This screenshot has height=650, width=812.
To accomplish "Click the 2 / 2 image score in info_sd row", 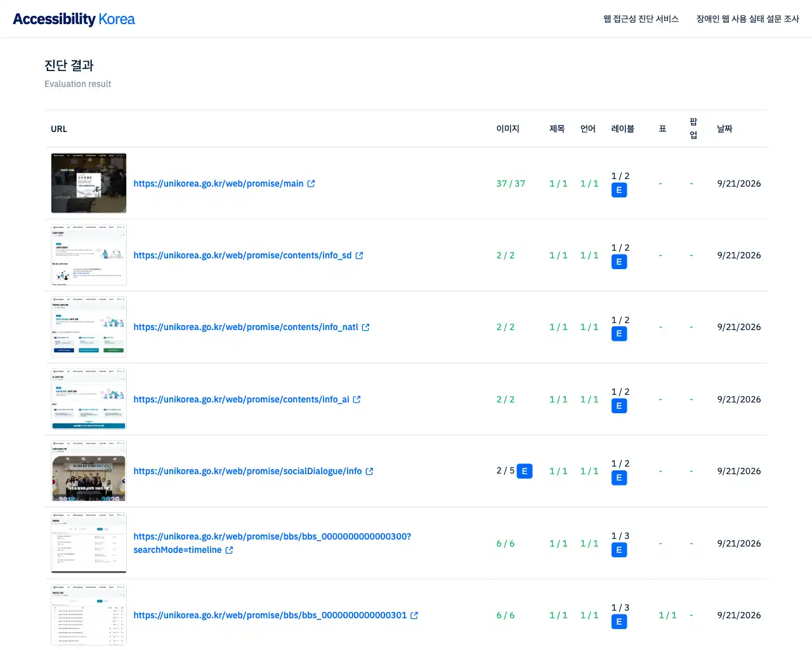I will 506,255.
